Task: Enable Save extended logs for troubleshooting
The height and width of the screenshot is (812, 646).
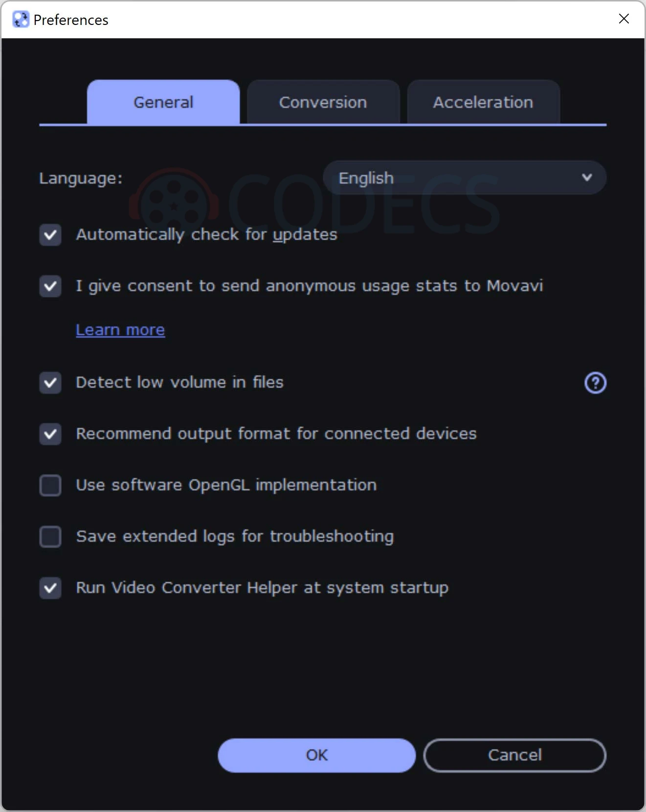Action: click(50, 537)
